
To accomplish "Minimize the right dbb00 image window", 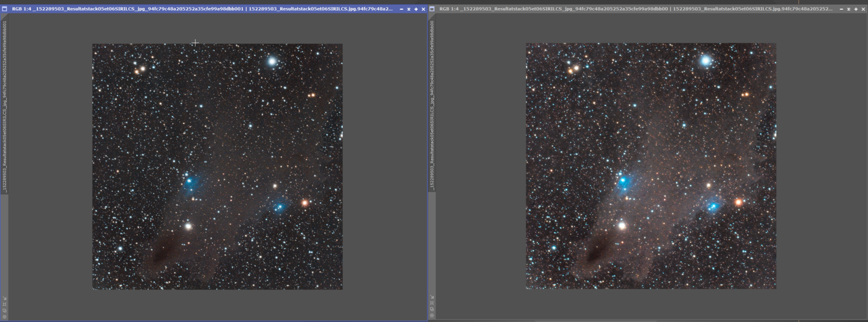I will pos(841,9).
